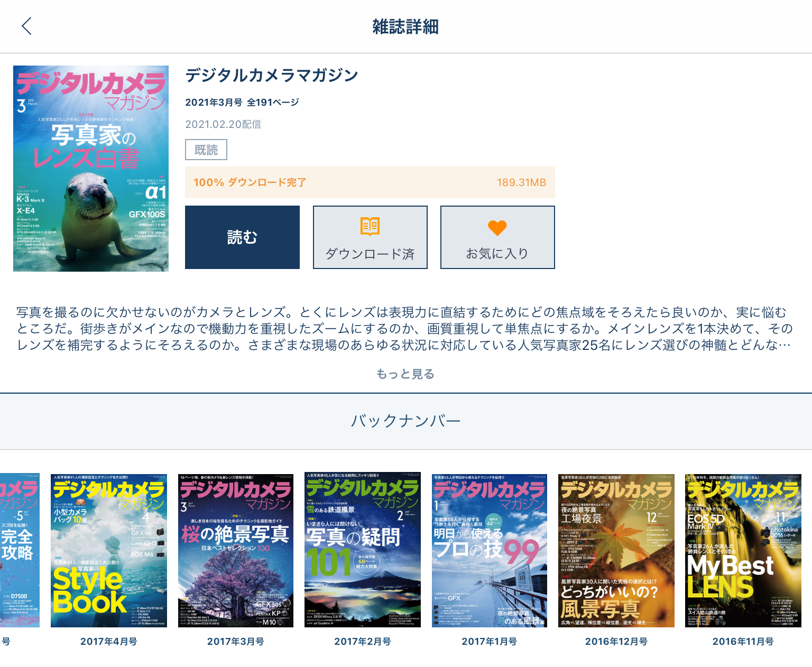
Task: Click the 2021年3月号 全191ページ text
Action: click(x=242, y=103)
